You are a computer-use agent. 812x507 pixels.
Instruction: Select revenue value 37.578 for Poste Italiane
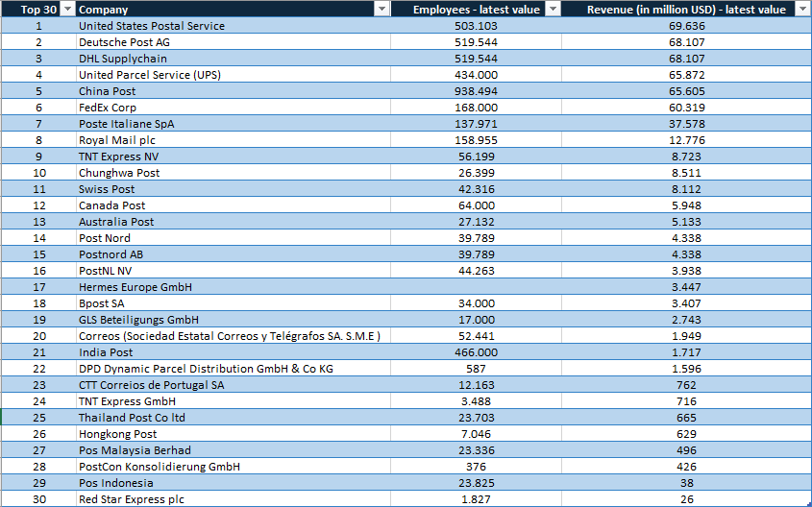click(686, 124)
